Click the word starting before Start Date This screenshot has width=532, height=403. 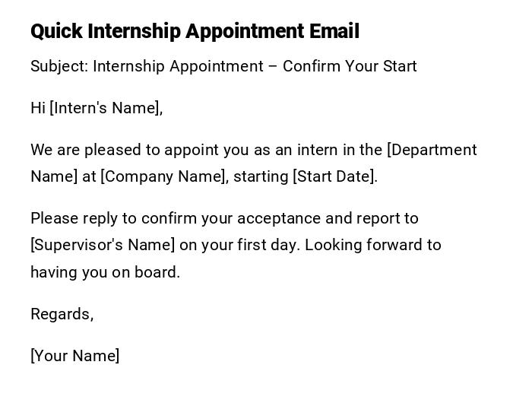point(261,177)
